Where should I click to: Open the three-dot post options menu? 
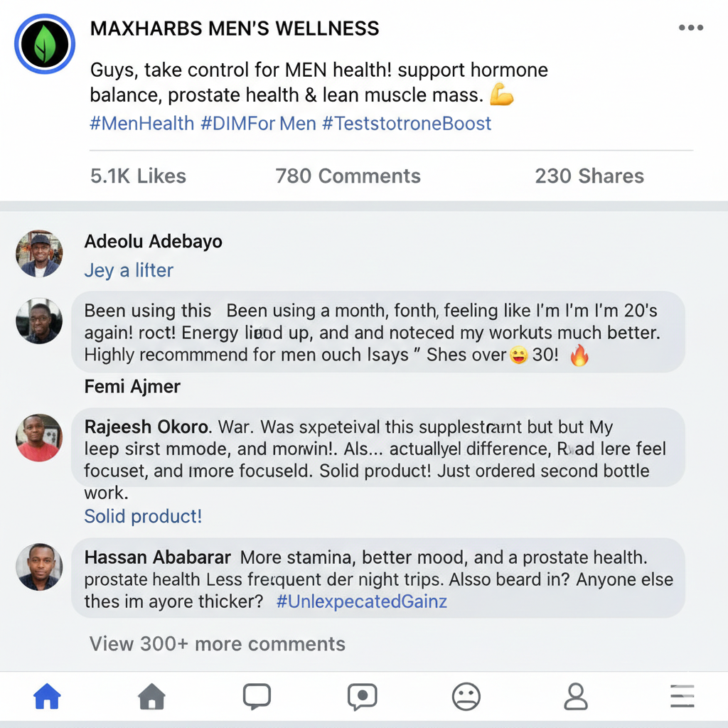[x=690, y=28]
